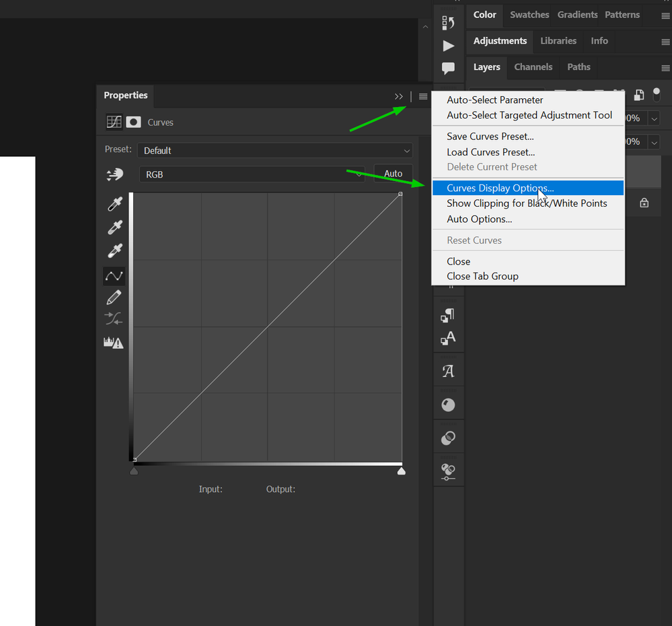Open the Layers panel group menu
The height and width of the screenshot is (626, 672).
pos(665,68)
